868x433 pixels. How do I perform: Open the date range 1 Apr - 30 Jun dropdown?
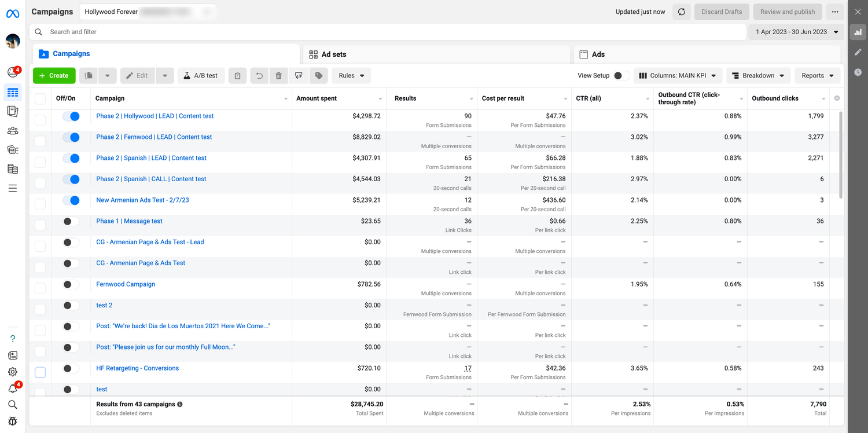[x=796, y=32]
